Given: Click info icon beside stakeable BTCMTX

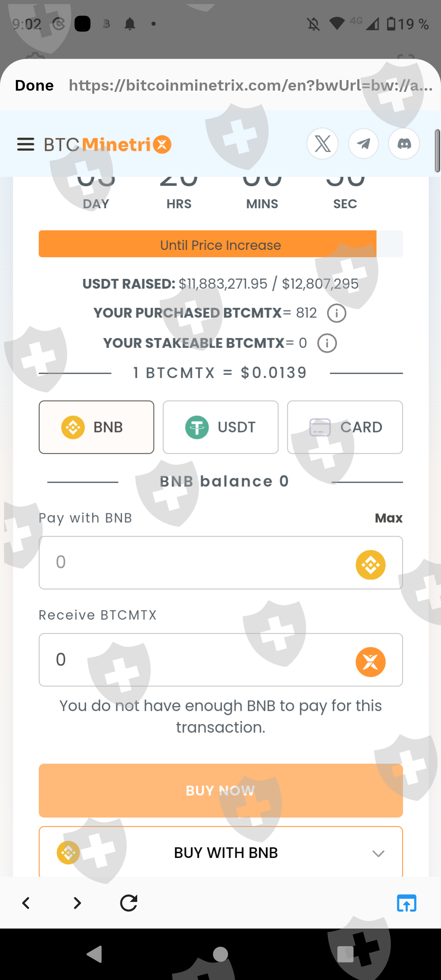Looking at the screenshot, I should coord(327,343).
